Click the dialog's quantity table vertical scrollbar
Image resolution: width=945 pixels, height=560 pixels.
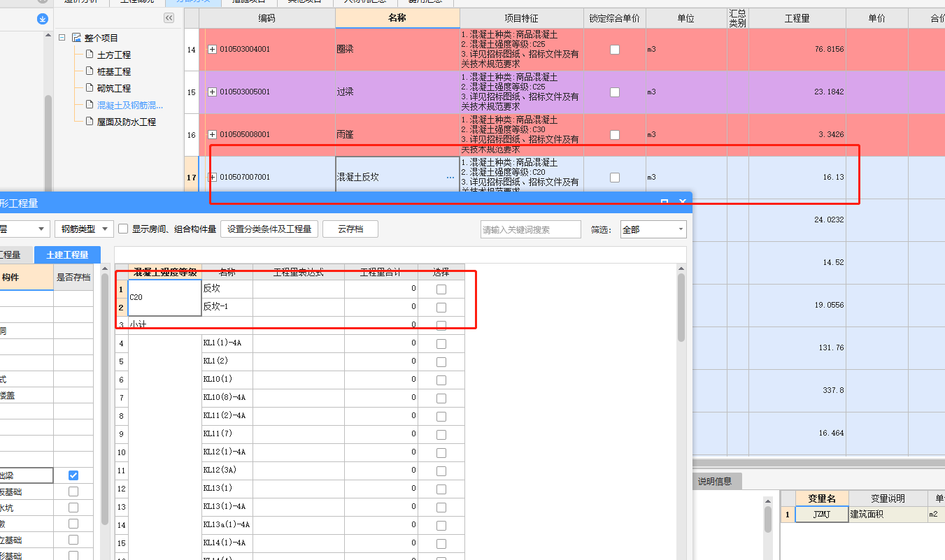[x=681, y=308]
